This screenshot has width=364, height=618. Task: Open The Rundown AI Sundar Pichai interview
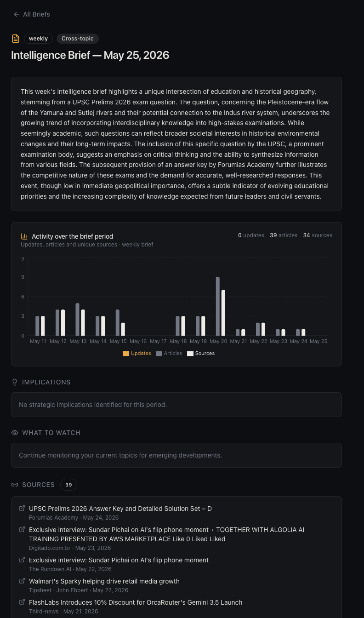[x=119, y=560]
